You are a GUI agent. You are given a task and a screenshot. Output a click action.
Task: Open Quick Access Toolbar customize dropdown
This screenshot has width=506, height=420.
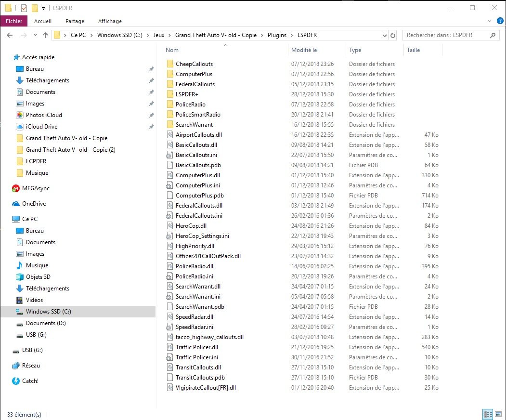click(x=43, y=8)
